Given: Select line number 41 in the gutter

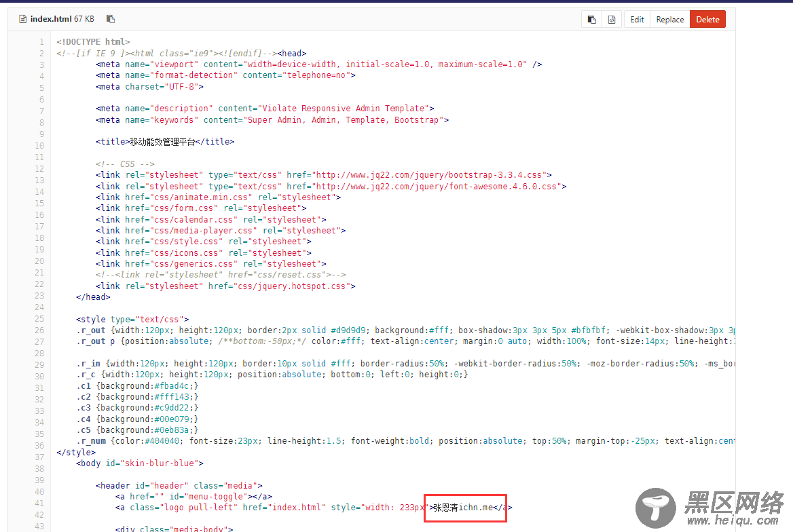Looking at the screenshot, I should [39, 503].
